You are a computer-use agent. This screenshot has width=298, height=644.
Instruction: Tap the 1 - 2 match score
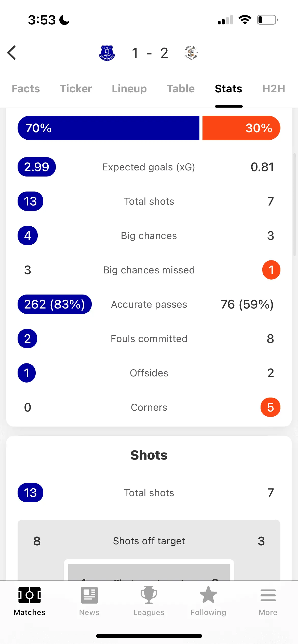click(x=150, y=53)
